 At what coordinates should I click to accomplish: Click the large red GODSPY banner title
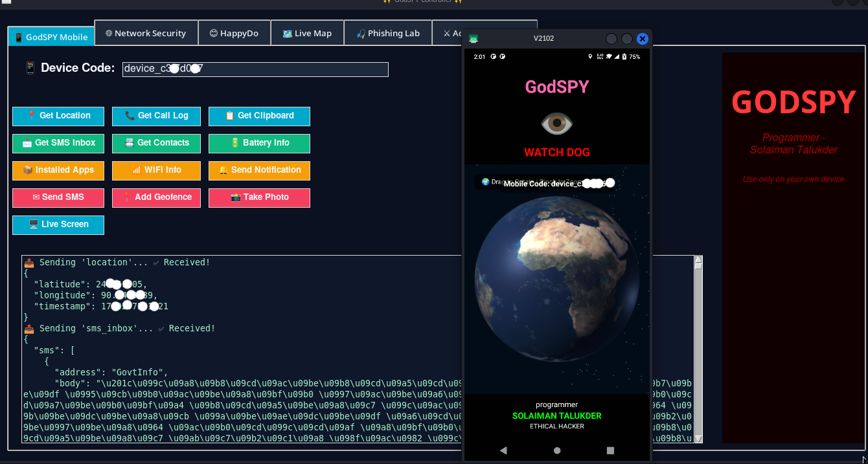pyautogui.click(x=794, y=102)
